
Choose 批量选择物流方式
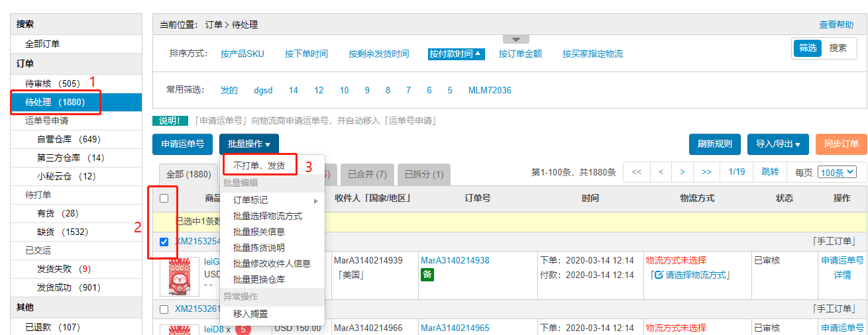(x=268, y=216)
